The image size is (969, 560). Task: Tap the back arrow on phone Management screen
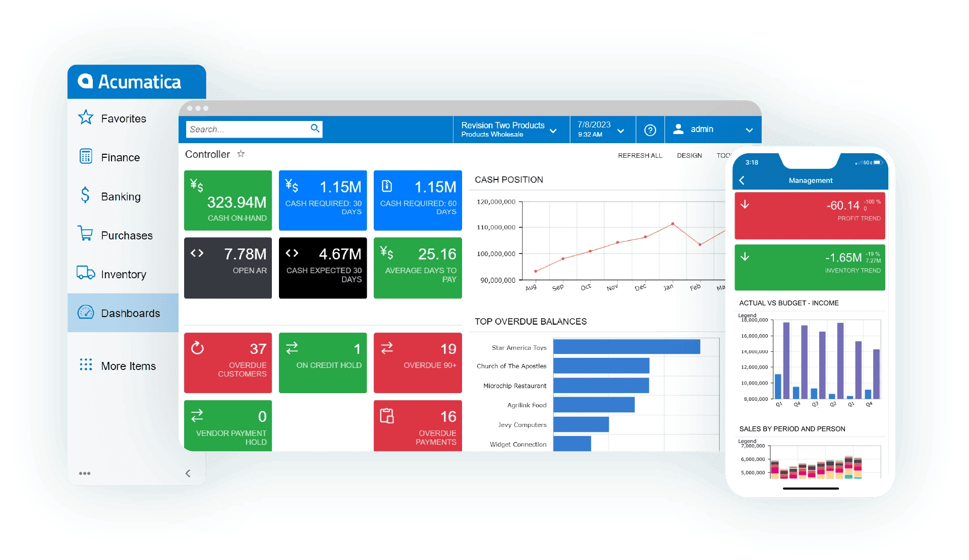tap(742, 180)
